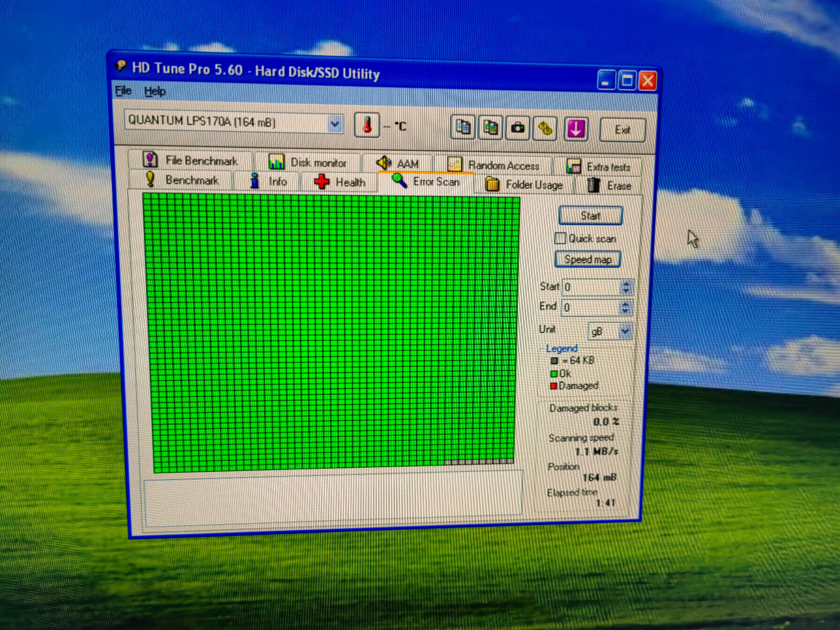Switch to the AAM tab
840x630 pixels.
(398, 163)
